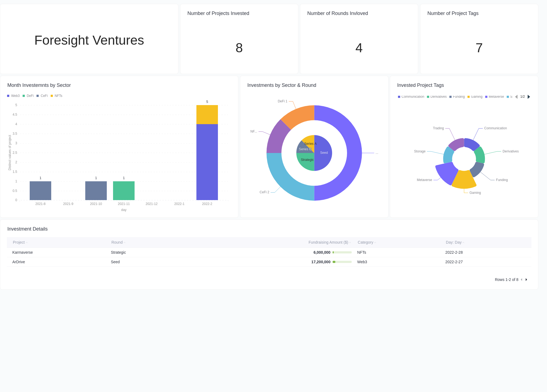Select the Derivatives segment in the tags chart
Viewport: 547px width, 392px height.
coord(480,155)
